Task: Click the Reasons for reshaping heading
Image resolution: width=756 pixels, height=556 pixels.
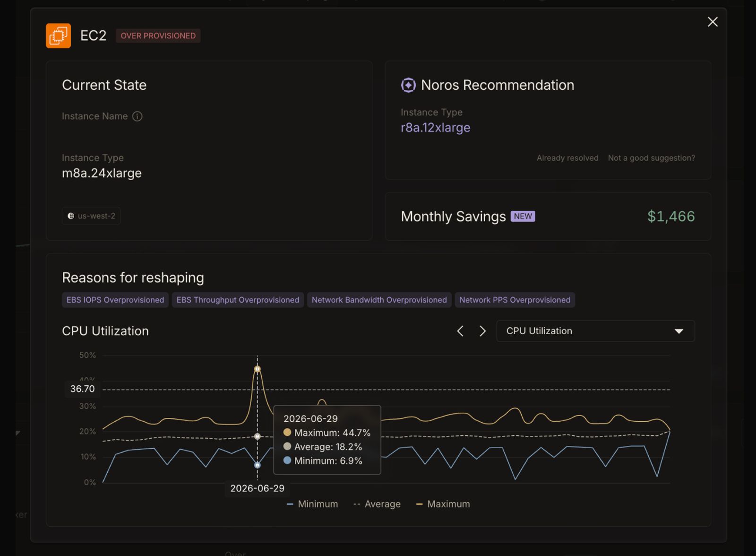Action: click(133, 278)
